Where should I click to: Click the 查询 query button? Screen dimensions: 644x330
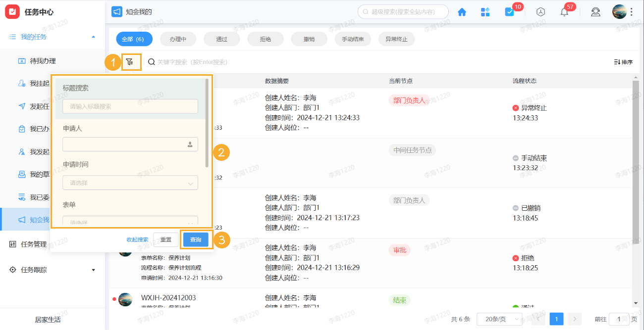[196, 239]
